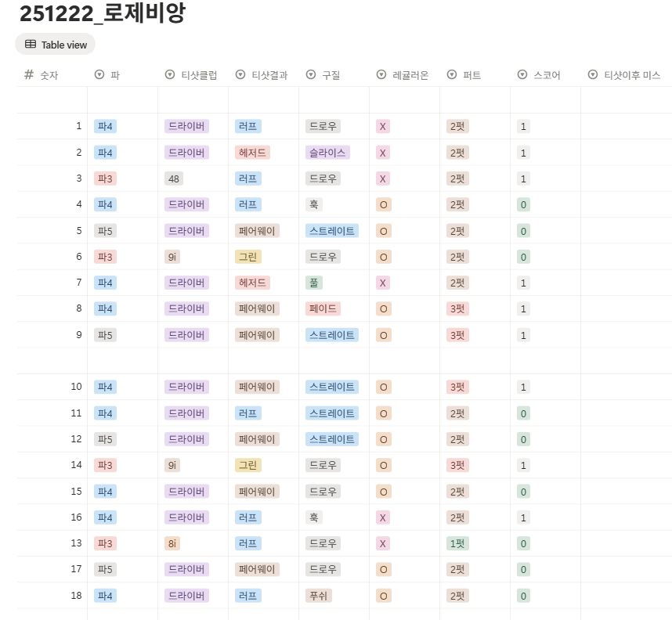
Task: Select the 파5 tag in row 5
Action: click(x=105, y=231)
